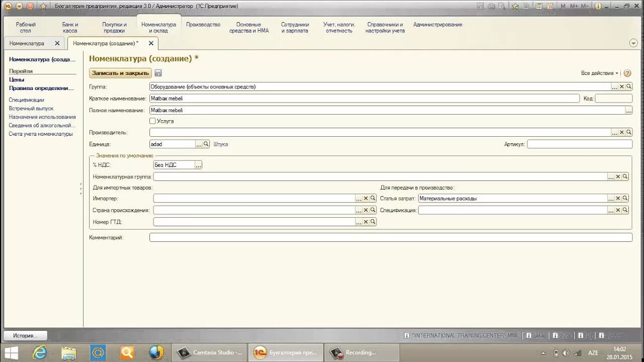Open the Полное наименование ellipsis button
The image size is (644, 362).
pos(628,110)
